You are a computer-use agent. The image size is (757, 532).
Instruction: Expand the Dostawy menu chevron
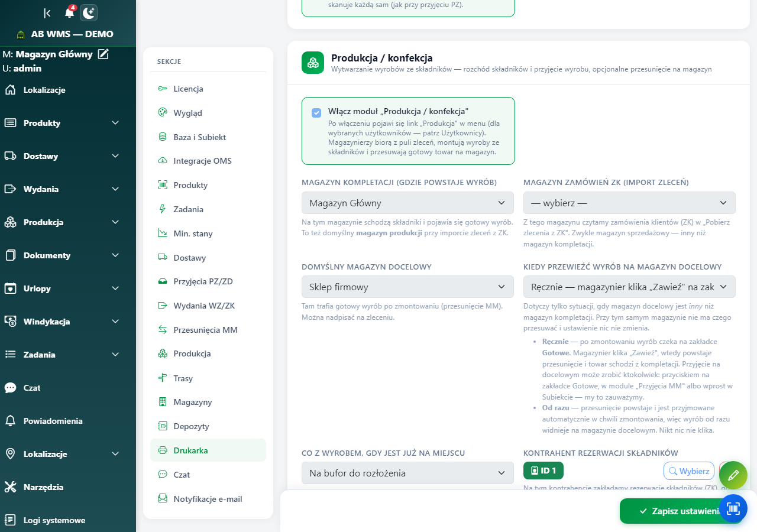(x=115, y=156)
